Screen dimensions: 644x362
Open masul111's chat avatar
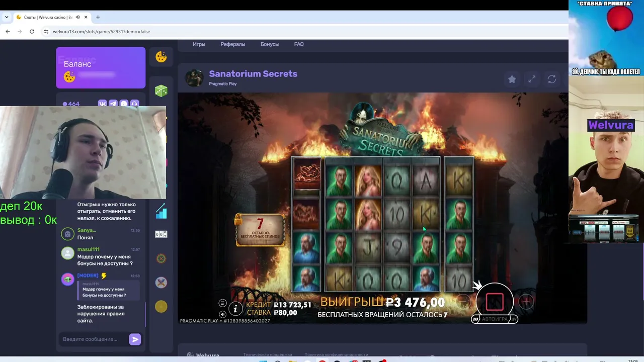[67, 253]
